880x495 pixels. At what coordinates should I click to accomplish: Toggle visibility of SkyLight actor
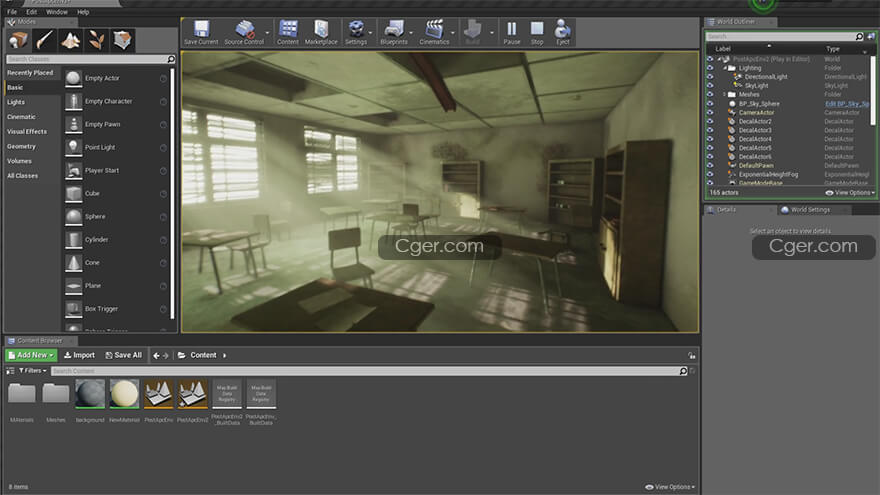(710, 86)
